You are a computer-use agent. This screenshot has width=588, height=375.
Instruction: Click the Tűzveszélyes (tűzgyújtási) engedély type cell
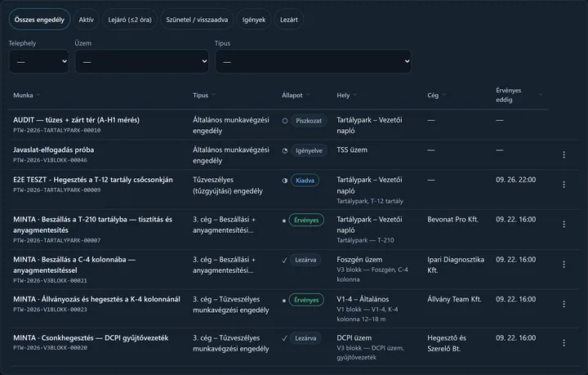click(x=228, y=185)
